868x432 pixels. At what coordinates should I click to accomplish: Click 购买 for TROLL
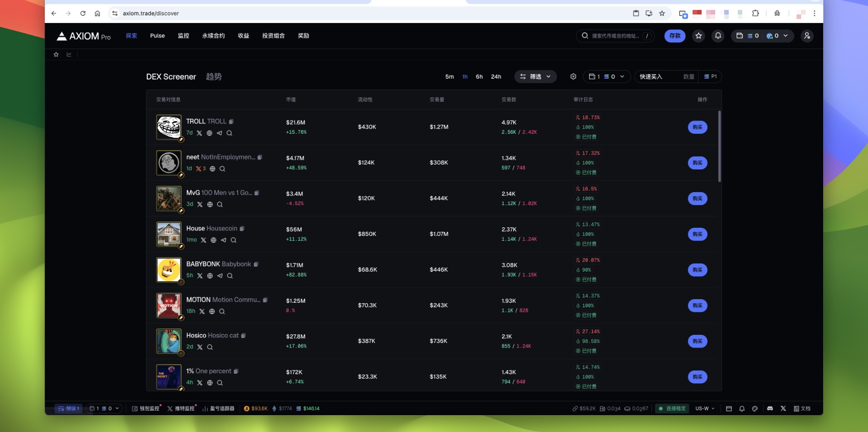pyautogui.click(x=698, y=127)
